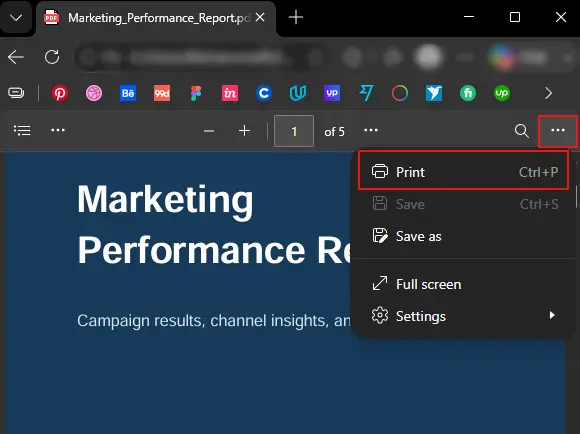This screenshot has width=580, height=434.
Task: Open the tab list dropdown chevron
Action: (x=16, y=17)
